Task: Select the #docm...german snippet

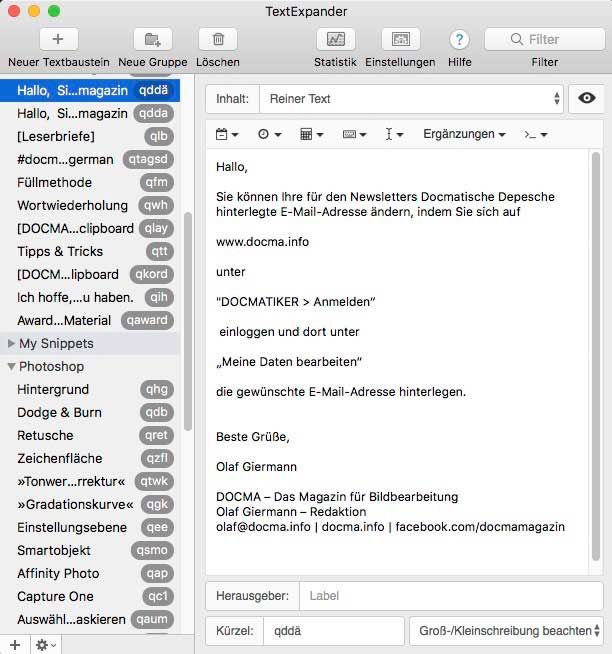Action: tap(90, 159)
